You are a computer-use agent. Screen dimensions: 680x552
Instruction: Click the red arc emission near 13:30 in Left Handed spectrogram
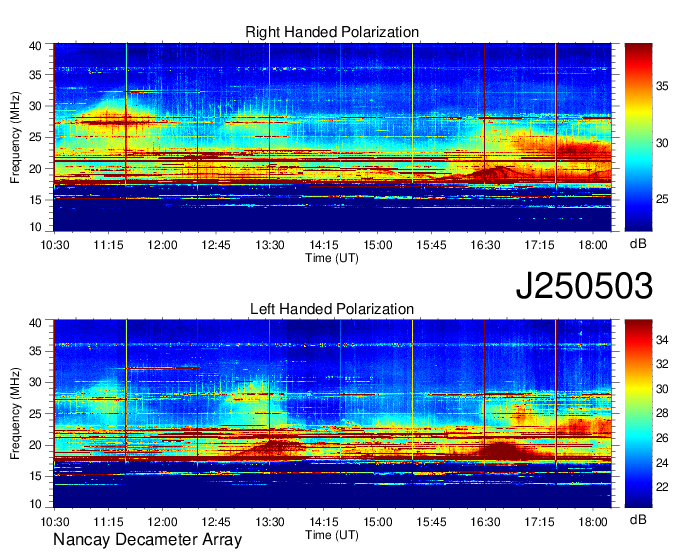click(x=271, y=448)
